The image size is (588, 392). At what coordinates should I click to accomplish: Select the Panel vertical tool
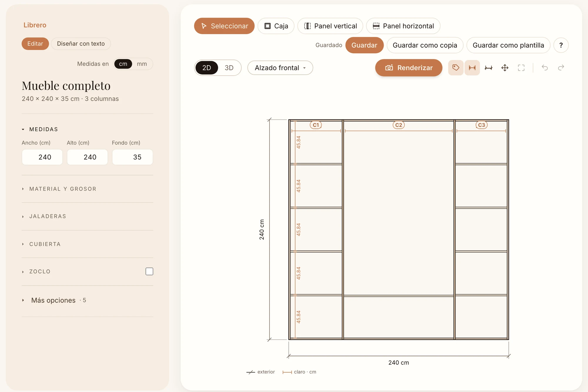click(330, 26)
